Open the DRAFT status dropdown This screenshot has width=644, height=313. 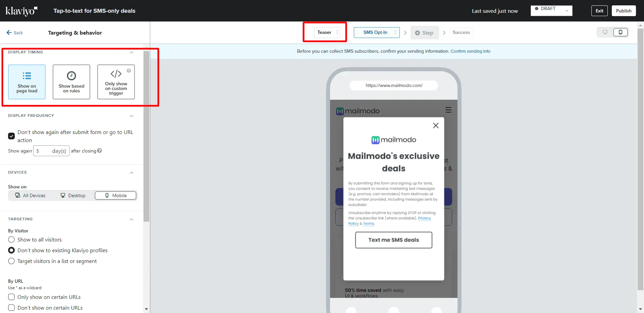(x=551, y=11)
